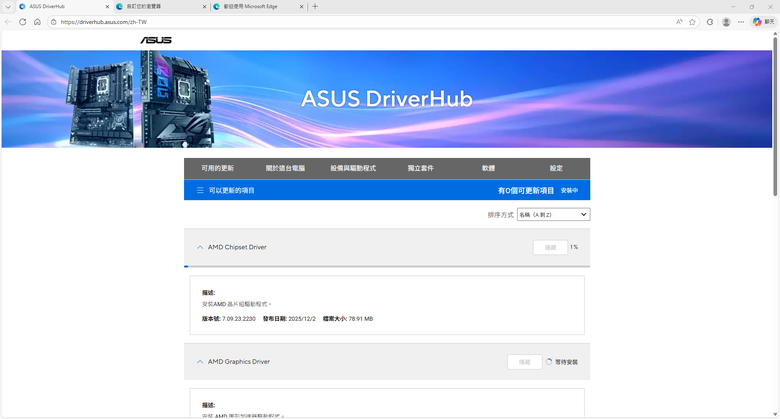Click the address bar showing driverhub.asus.com
This screenshot has width=780, height=419.
363,22
